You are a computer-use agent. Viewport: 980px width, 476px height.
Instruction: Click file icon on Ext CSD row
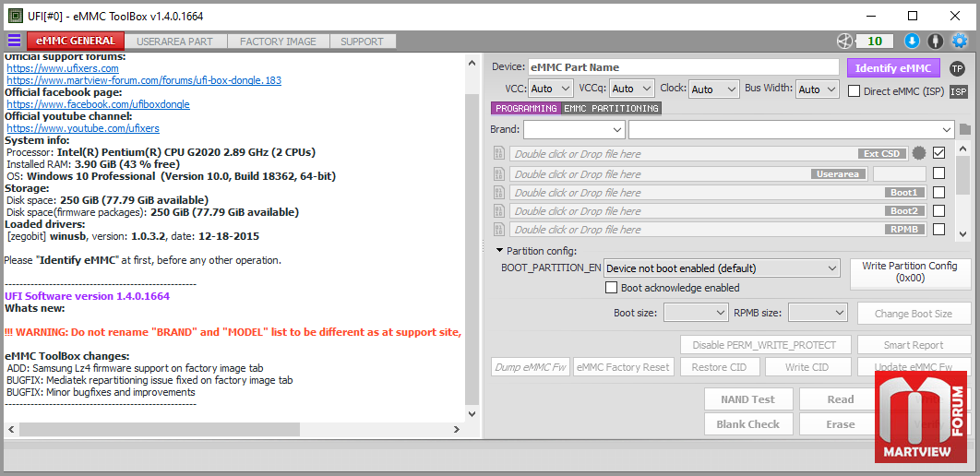[498, 153]
